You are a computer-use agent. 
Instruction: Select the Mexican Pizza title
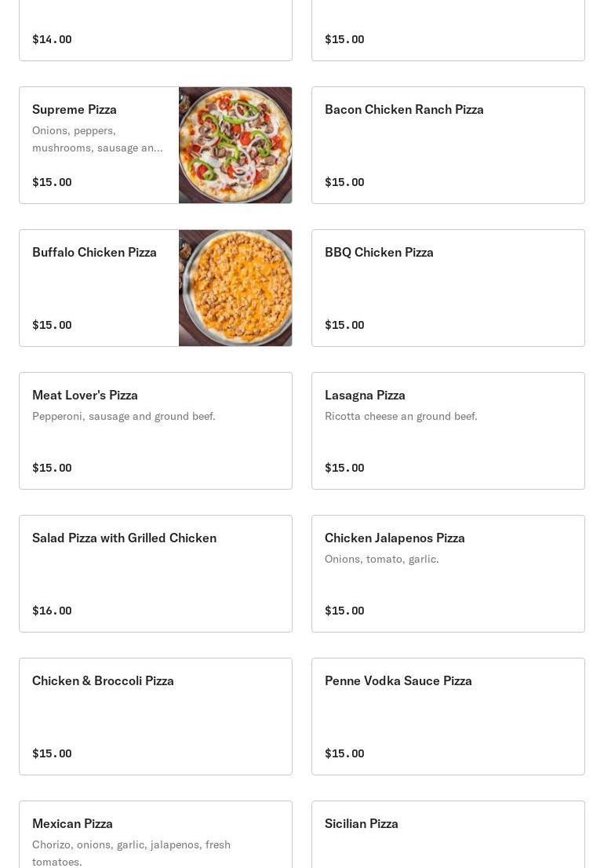click(x=72, y=823)
